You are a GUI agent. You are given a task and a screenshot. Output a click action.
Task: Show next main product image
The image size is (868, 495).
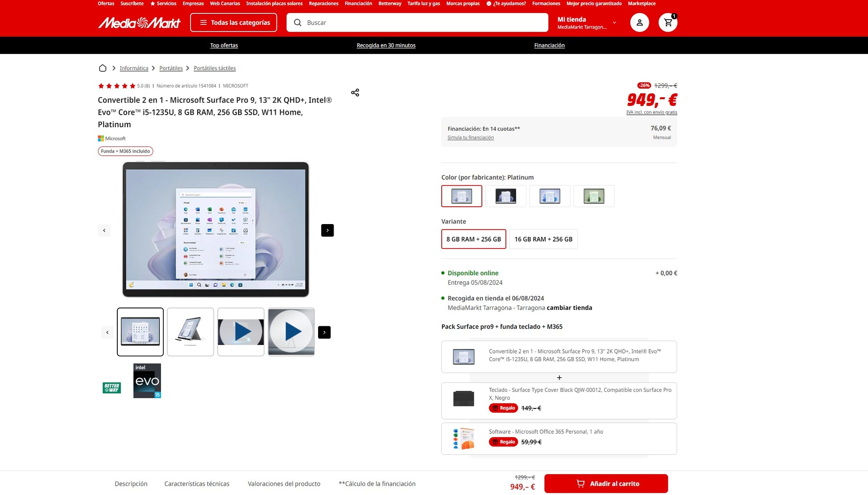[x=327, y=230]
